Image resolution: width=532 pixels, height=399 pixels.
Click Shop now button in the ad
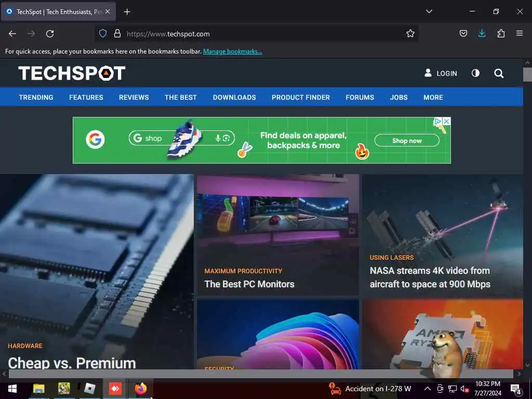[407, 140]
